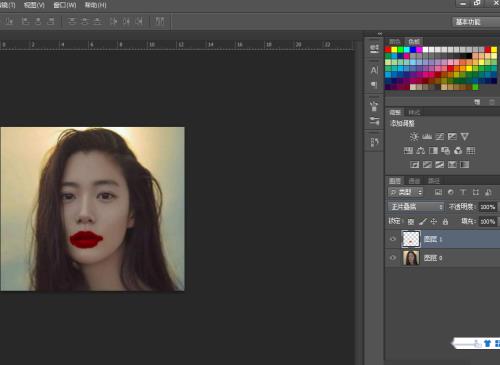Pick the black swatch

pos(469,56)
